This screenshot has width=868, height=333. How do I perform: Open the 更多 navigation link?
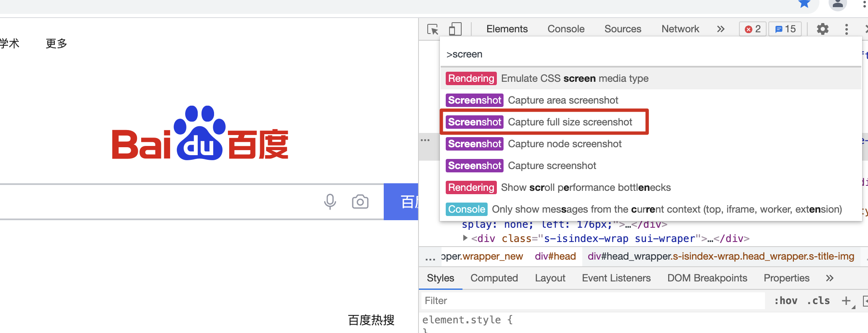(x=56, y=43)
